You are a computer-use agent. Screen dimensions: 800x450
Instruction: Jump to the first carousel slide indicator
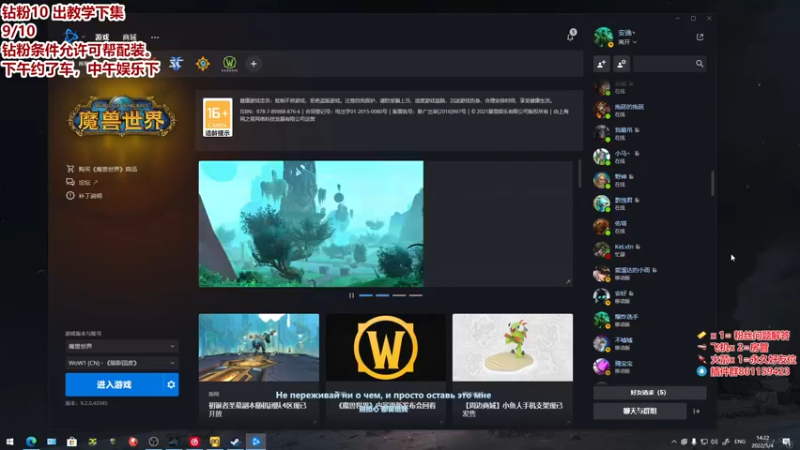click(x=366, y=295)
